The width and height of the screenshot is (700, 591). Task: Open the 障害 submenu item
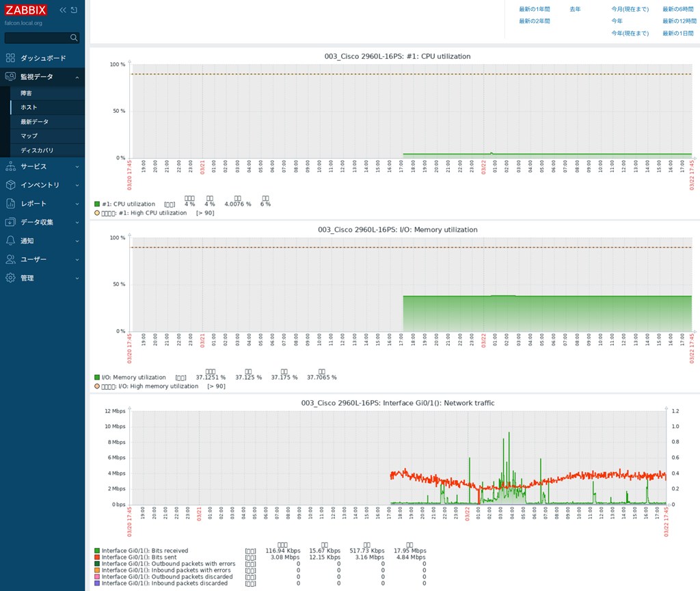point(26,93)
